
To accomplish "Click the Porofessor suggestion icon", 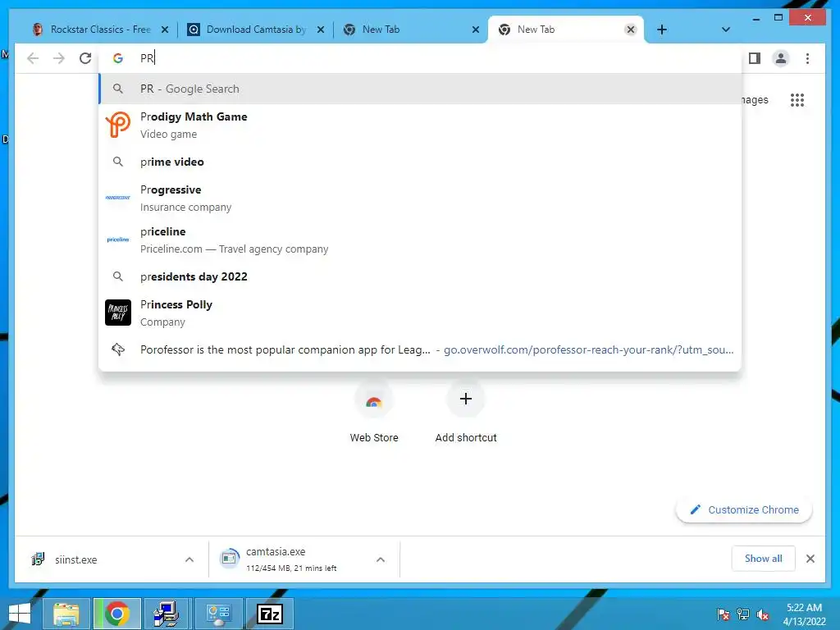I will (118, 349).
